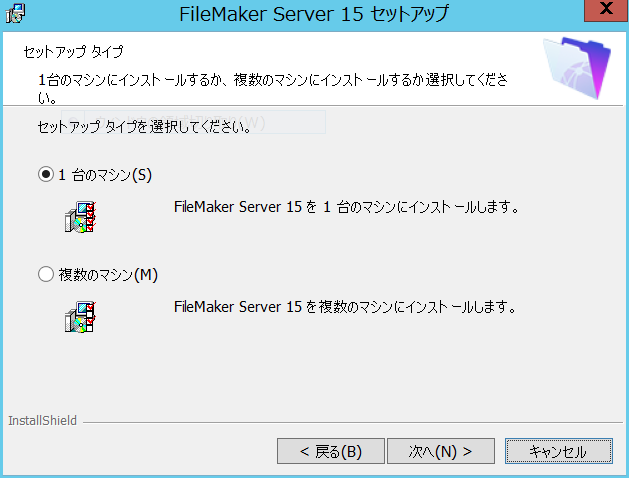Click the FileMaker folder logo in the header
The width and height of the screenshot is (629, 478).
pyautogui.click(x=577, y=68)
